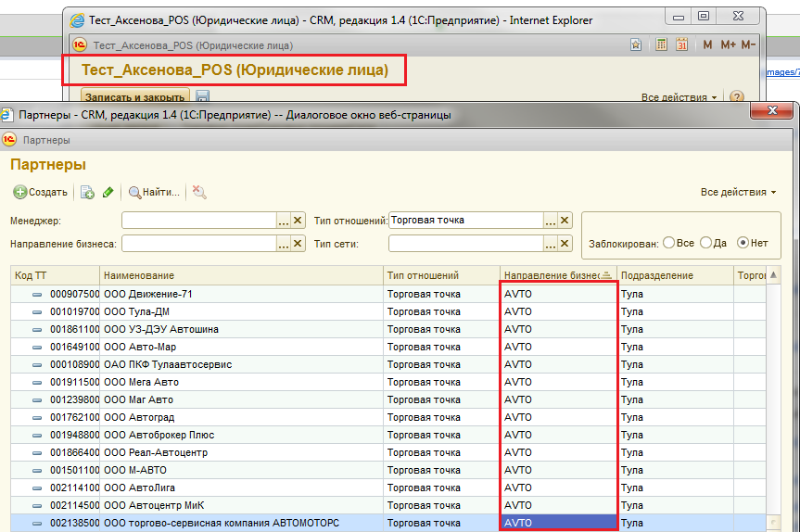
Task: Click the help question mark icon in the background window
Action: (x=736, y=96)
